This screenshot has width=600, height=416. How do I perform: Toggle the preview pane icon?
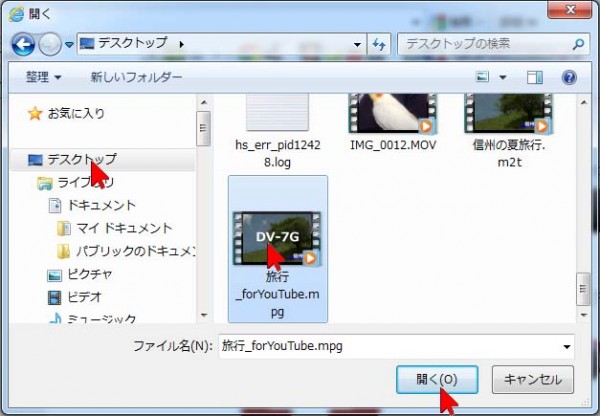(x=535, y=77)
